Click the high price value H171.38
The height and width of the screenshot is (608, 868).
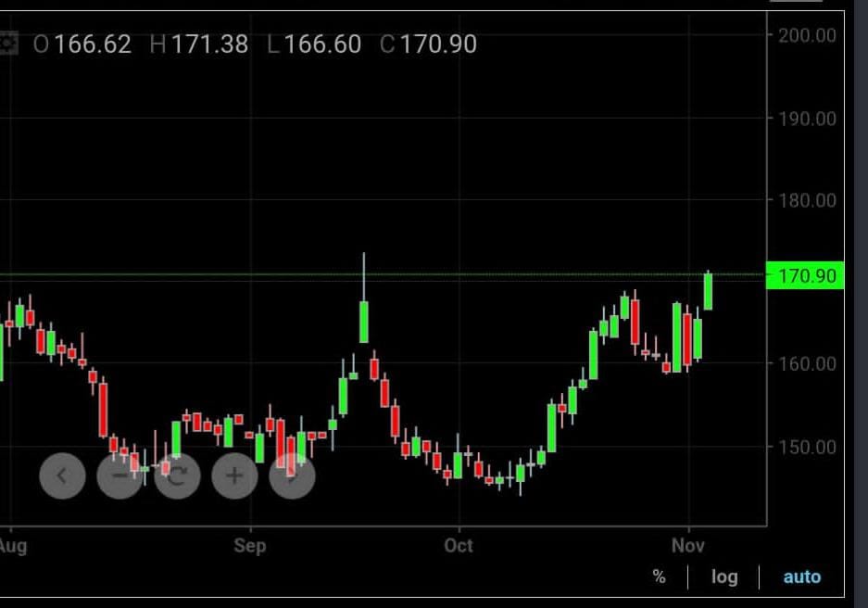pos(198,44)
